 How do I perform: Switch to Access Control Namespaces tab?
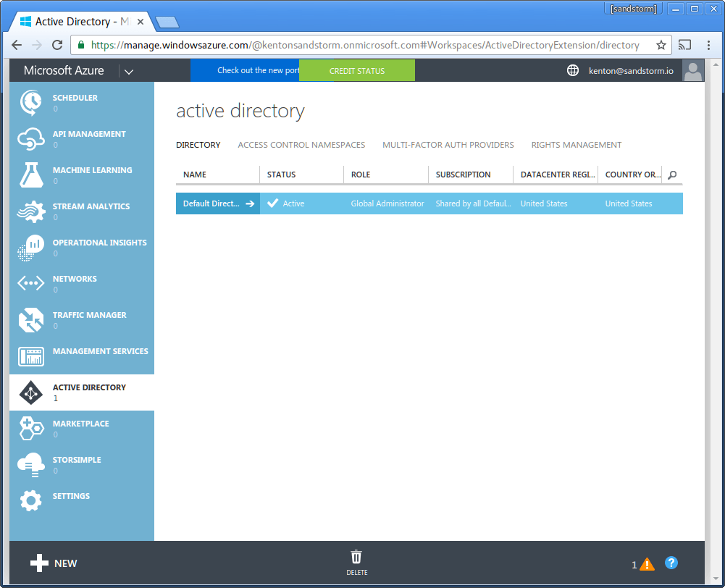point(301,145)
